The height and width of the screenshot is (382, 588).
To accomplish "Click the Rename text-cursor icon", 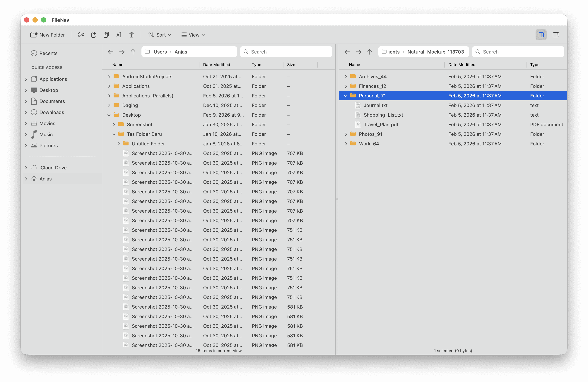I will click(x=119, y=35).
